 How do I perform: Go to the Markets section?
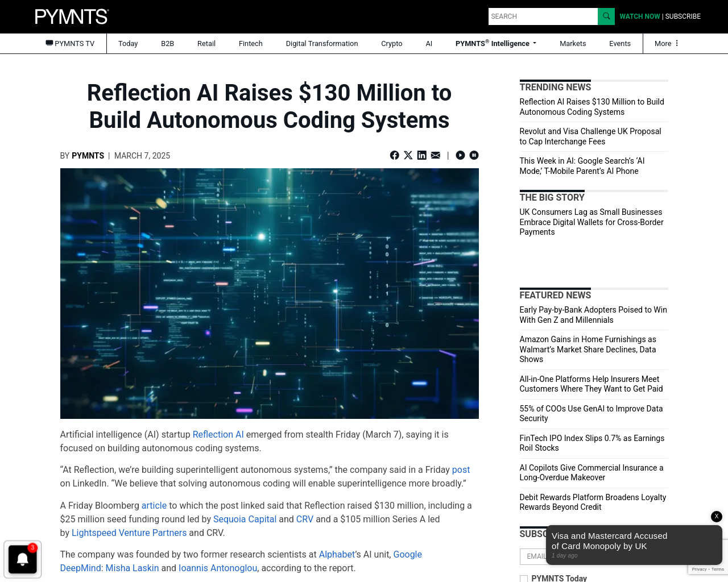(x=573, y=44)
